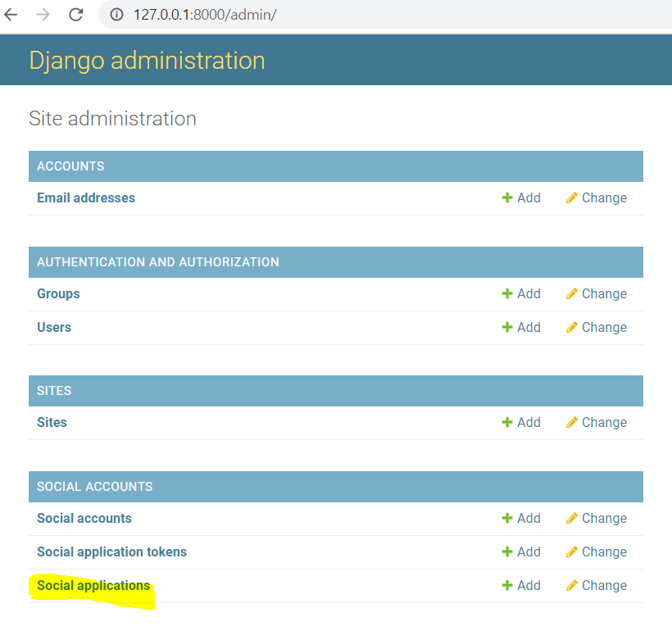Click the browser forward arrow
This screenshot has width=672, height=631.
pyautogui.click(x=43, y=15)
